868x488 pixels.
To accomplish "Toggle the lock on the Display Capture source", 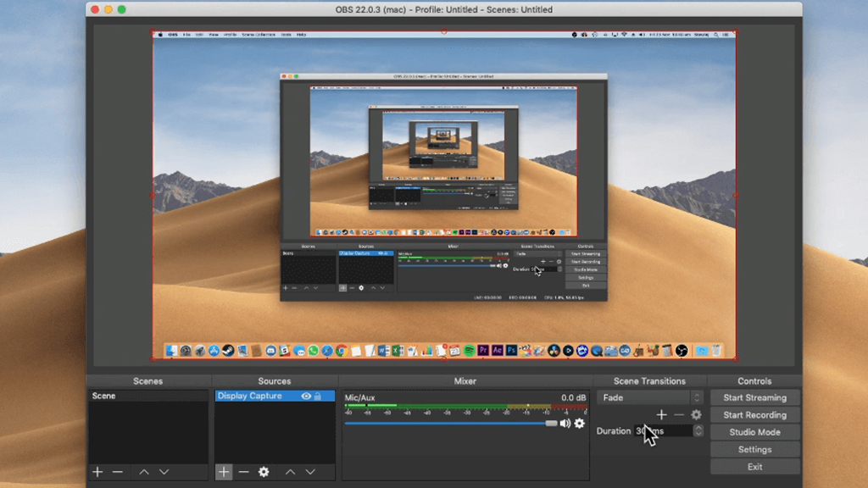I will [x=318, y=396].
